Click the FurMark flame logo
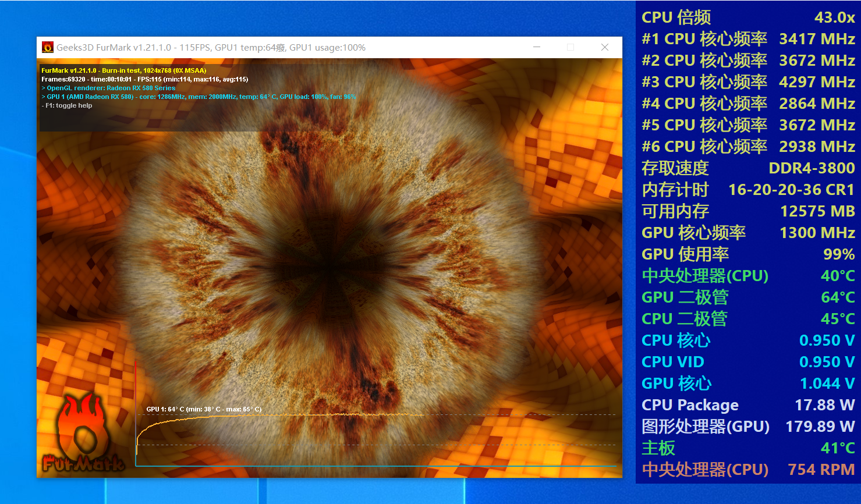The height and width of the screenshot is (504, 861). tap(82, 432)
